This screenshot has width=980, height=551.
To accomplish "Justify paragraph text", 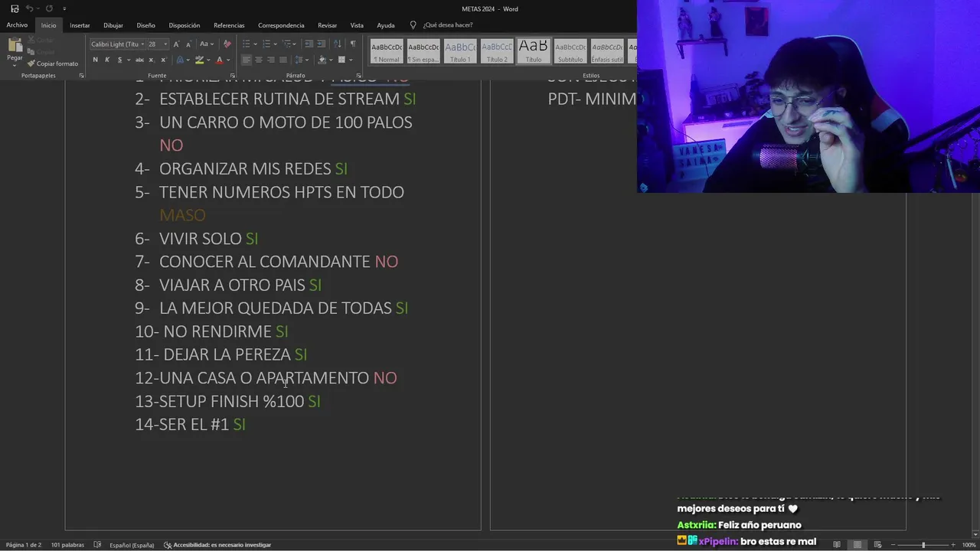I will [x=283, y=60].
